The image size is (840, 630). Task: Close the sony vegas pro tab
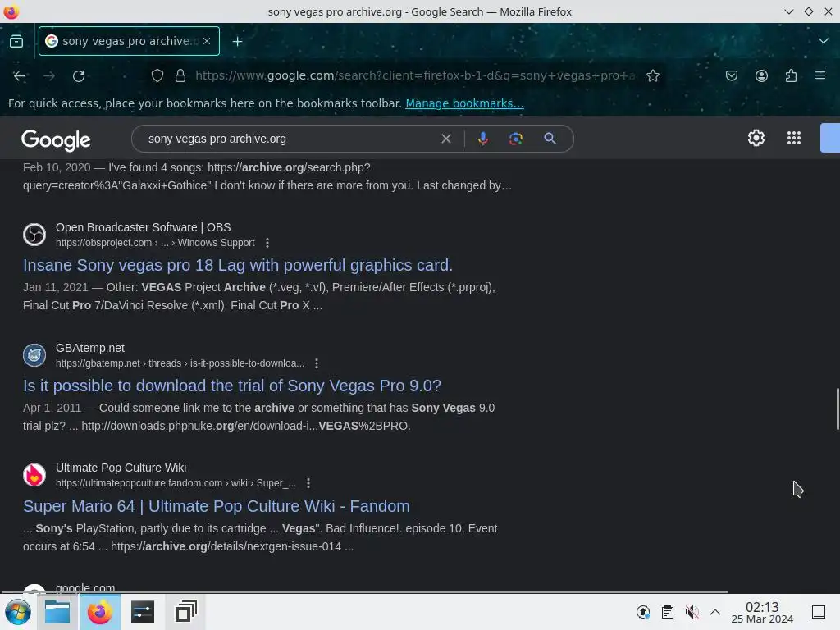tap(207, 41)
